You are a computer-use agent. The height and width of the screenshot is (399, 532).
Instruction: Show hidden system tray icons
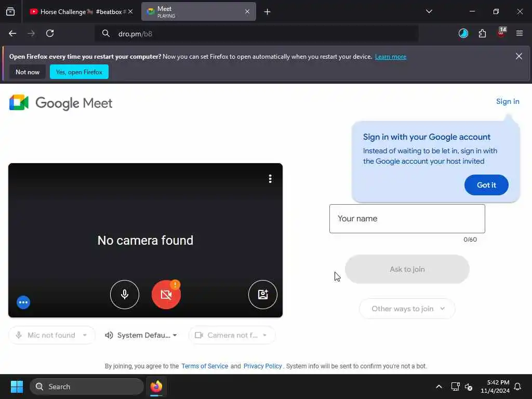pos(438,387)
